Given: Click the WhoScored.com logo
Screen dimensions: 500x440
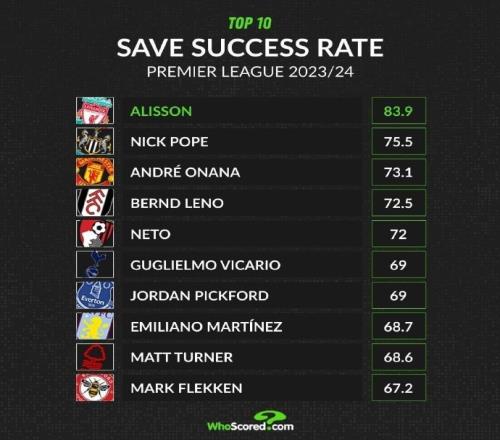Looking at the screenshot, I should pos(250,422).
